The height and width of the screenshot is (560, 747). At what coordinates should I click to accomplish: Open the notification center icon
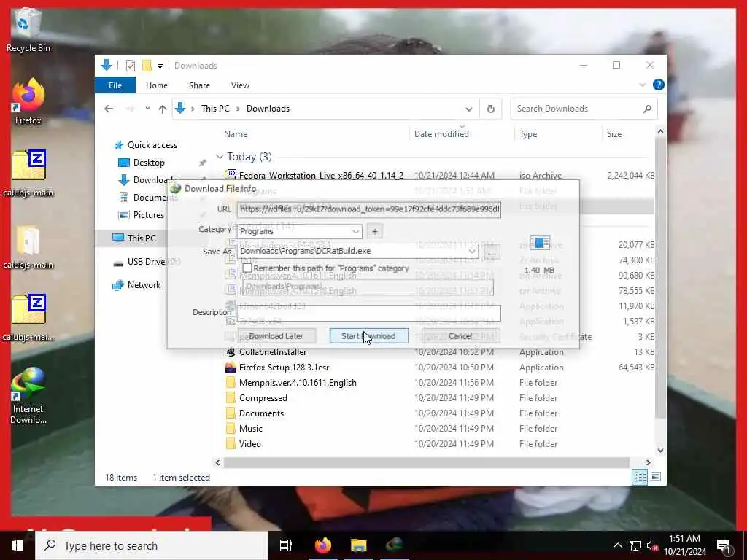pyautogui.click(x=724, y=545)
